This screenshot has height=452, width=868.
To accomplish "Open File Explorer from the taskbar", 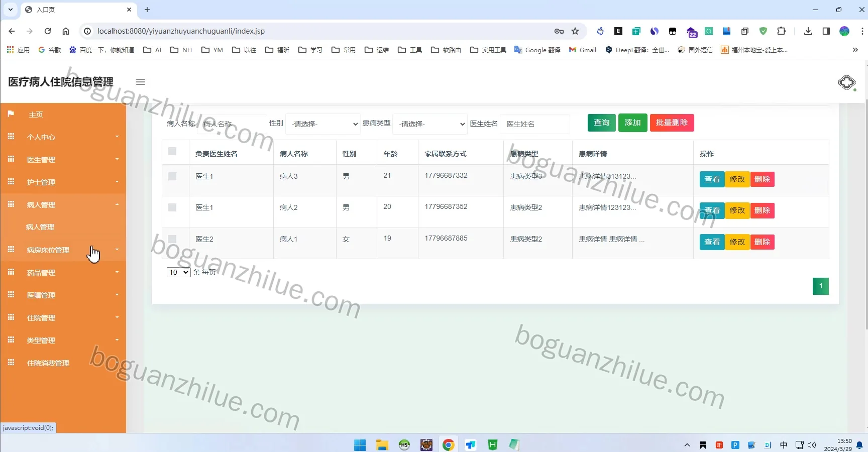I will click(x=382, y=444).
